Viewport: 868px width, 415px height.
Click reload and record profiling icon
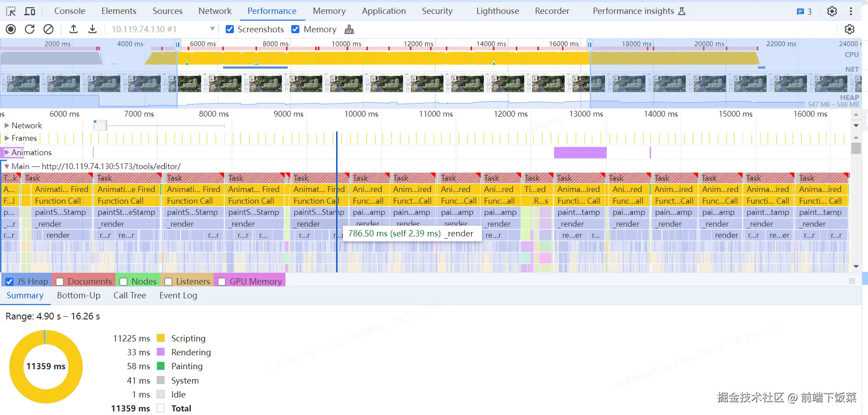[30, 29]
